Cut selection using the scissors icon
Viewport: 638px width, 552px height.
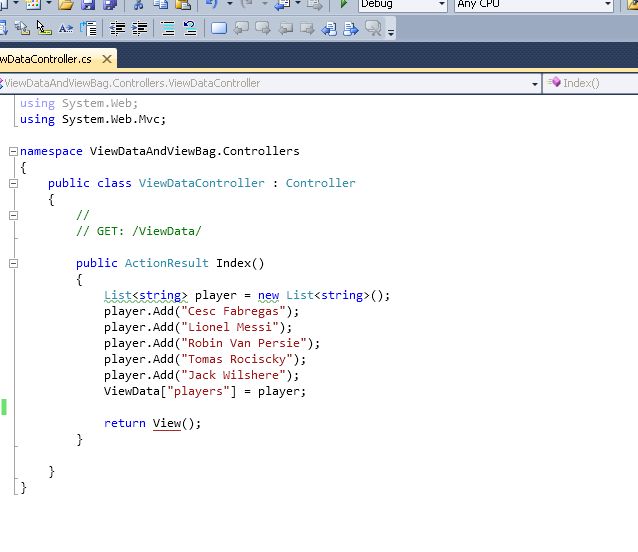139,4
